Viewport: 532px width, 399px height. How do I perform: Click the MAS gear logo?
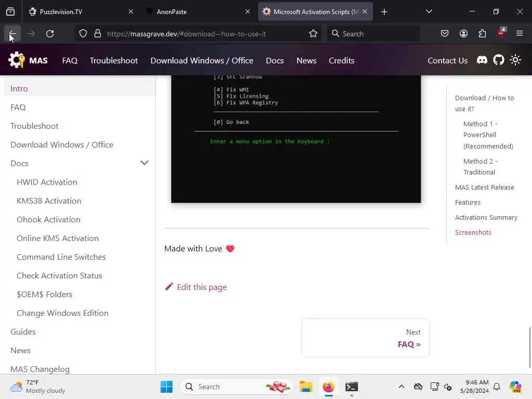(16, 60)
